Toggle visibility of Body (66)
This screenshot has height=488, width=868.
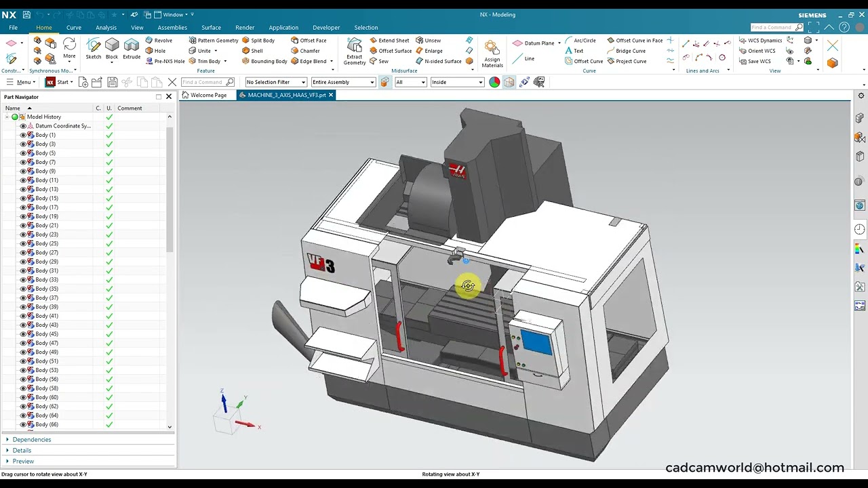[23, 424]
